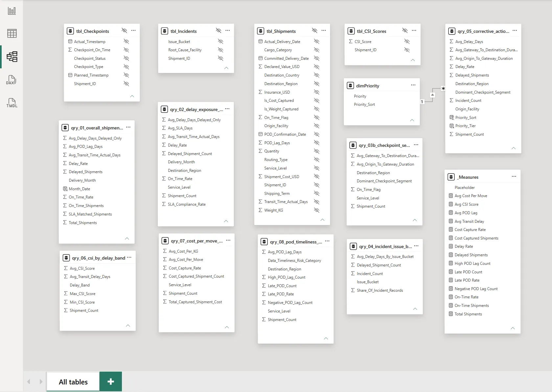Select Data_Timeliness_Risk_Category field

(x=294, y=261)
